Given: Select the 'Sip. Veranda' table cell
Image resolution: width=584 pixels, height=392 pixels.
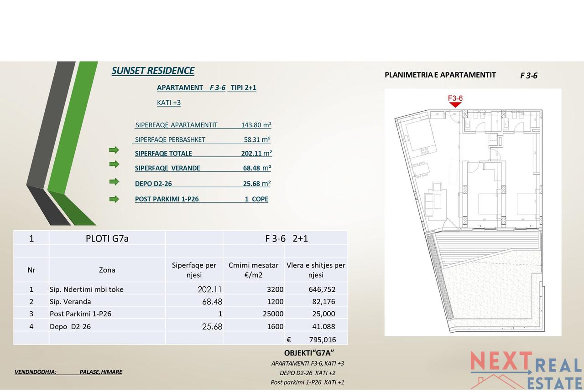Looking at the screenshot, I should point(107,301).
